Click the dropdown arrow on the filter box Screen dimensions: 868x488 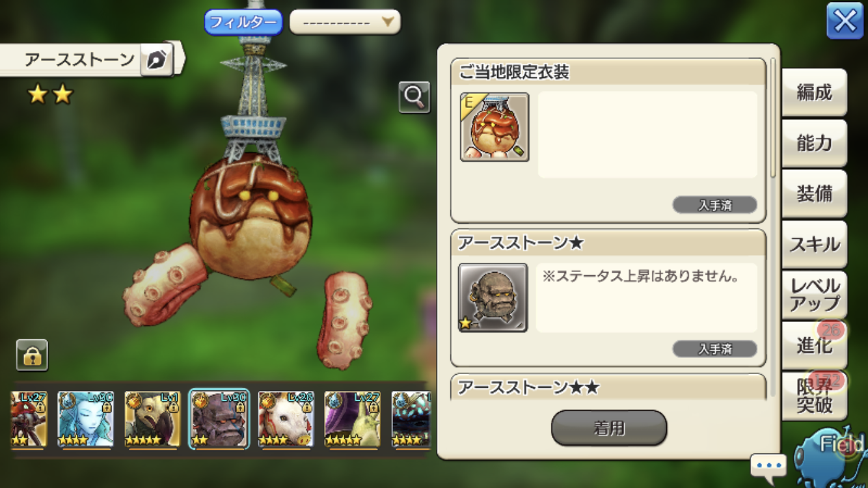388,23
